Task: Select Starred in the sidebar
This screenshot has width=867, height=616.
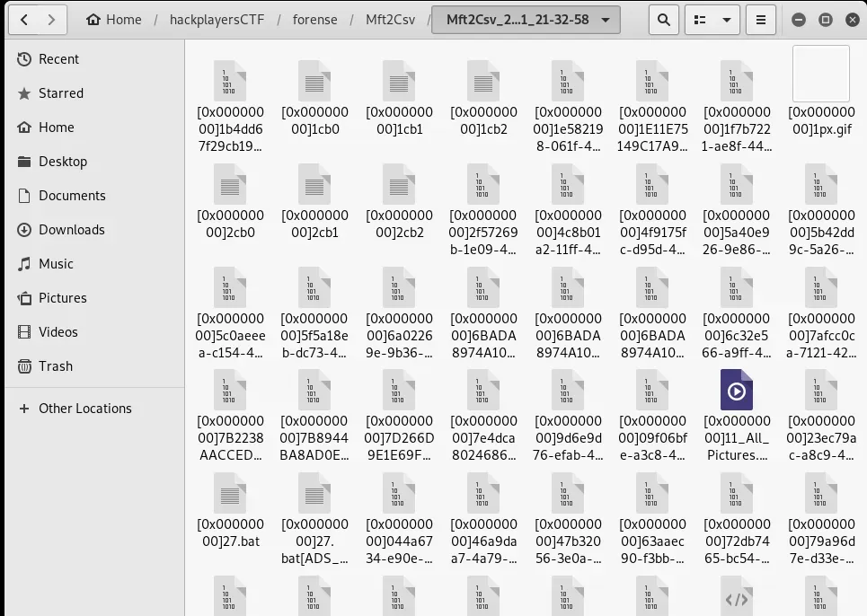Action: click(60, 93)
